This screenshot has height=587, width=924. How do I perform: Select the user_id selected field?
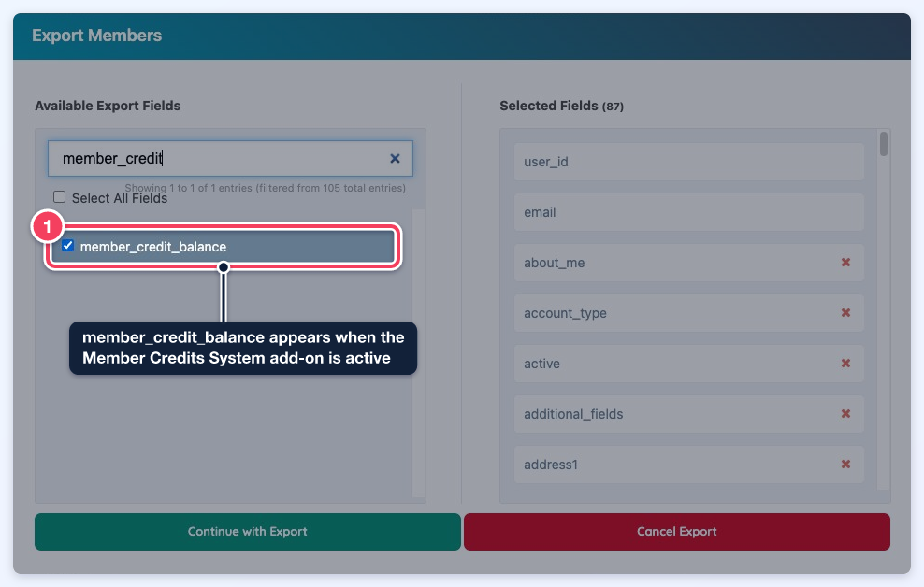[x=689, y=162]
